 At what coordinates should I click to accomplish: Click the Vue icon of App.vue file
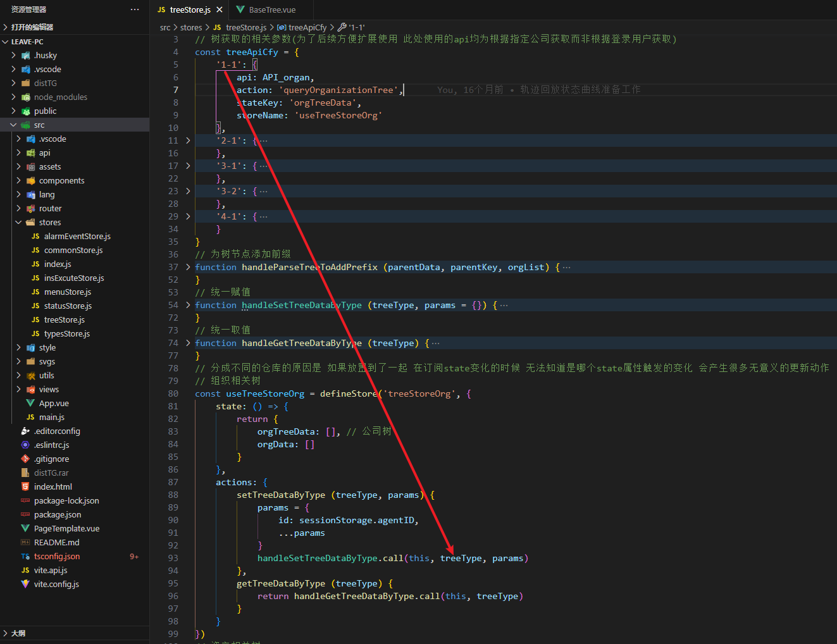[30, 404]
